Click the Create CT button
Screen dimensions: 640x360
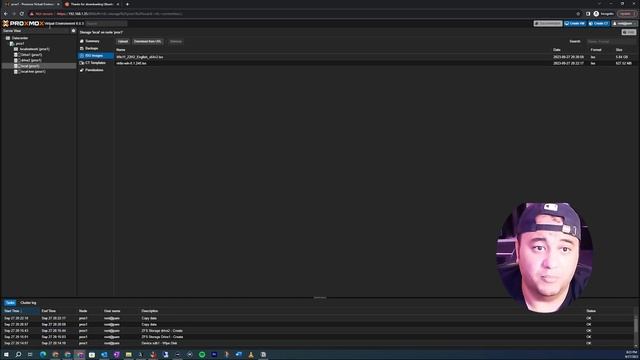point(599,24)
